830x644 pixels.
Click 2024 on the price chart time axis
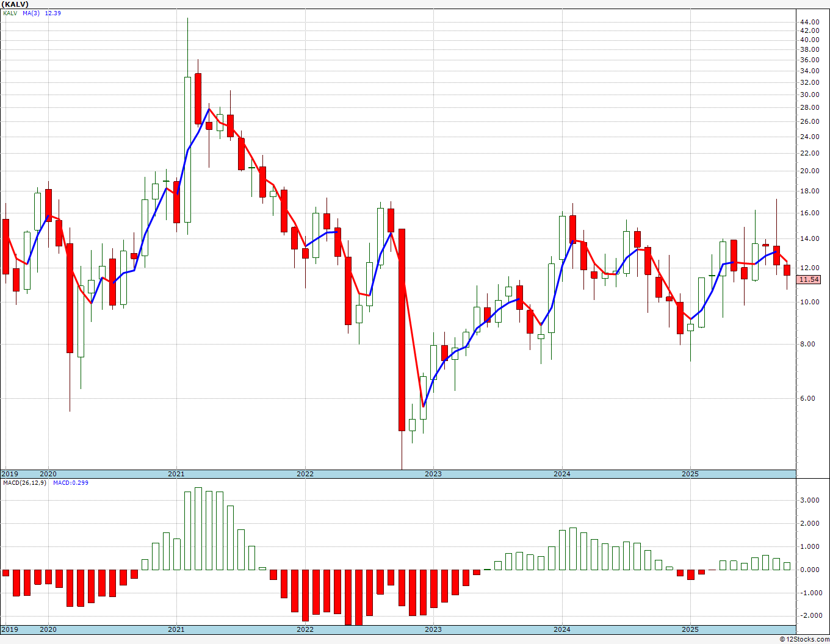click(562, 474)
